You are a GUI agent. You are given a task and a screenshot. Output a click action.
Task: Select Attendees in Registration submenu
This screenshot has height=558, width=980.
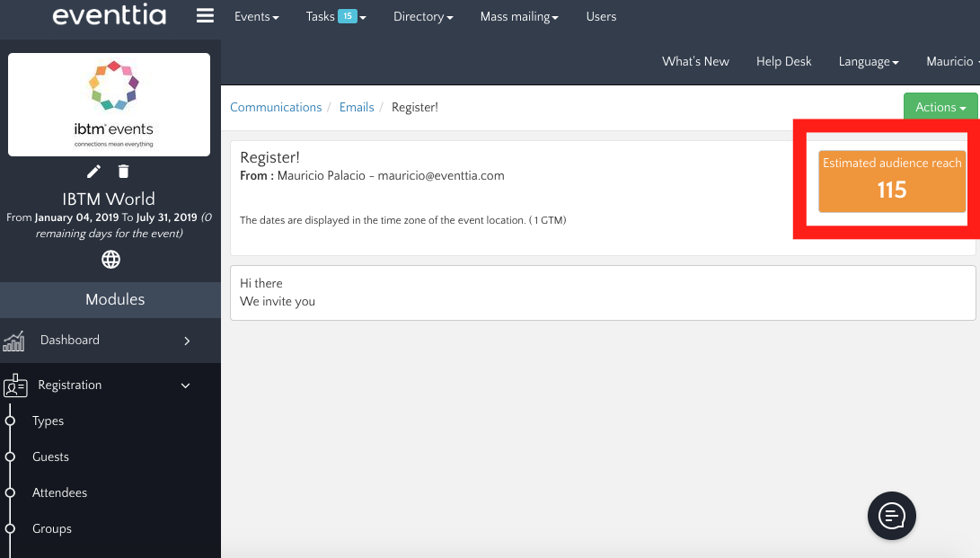(x=59, y=492)
